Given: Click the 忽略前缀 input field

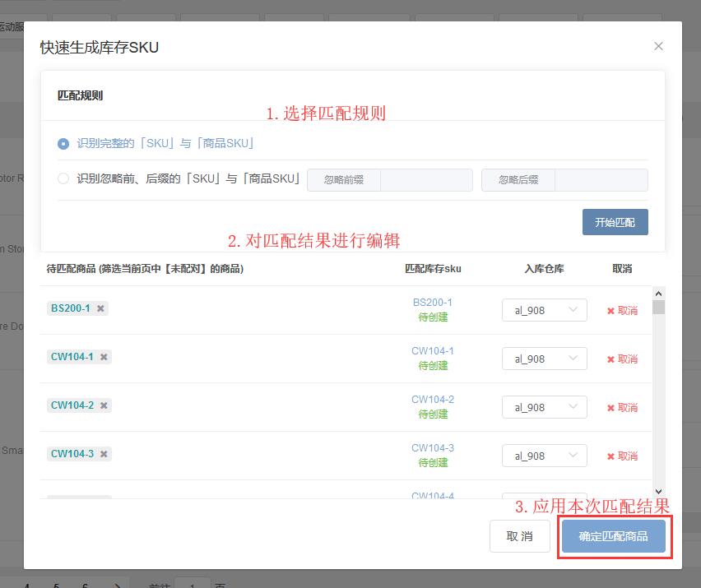Looking at the screenshot, I should point(426,180).
